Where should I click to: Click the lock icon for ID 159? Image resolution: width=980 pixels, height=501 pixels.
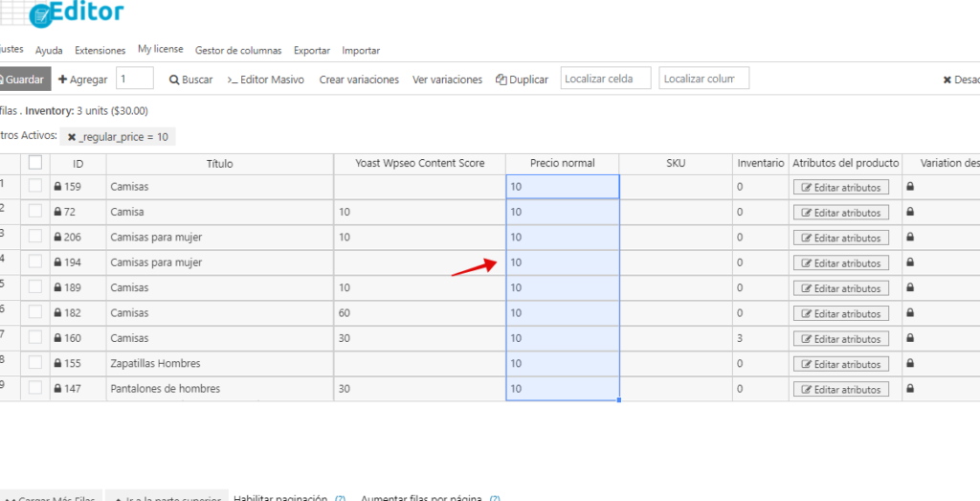(57, 187)
